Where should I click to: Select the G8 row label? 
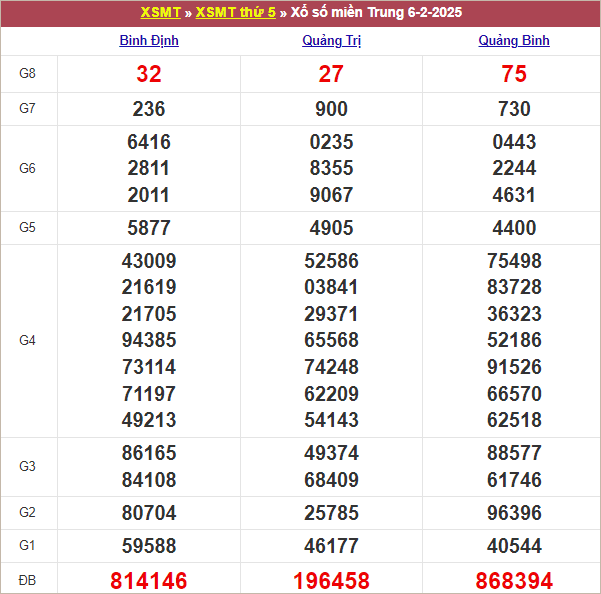pyautogui.click(x=27, y=73)
